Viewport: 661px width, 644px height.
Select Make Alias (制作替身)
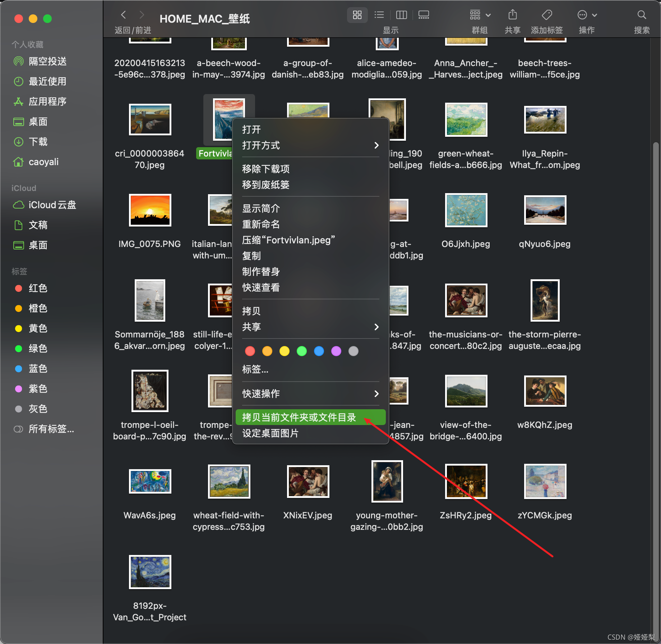[311, 272]
